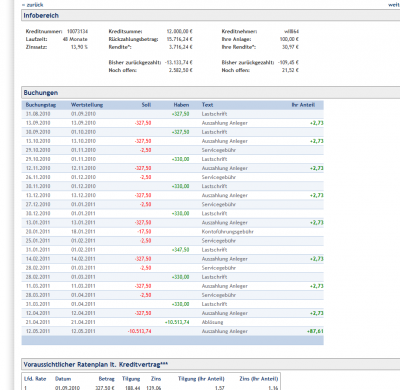Screen dimensions: 400x390
Task: Select the 12.000,00 € Kreditsumme value
Action: [179, 31]
